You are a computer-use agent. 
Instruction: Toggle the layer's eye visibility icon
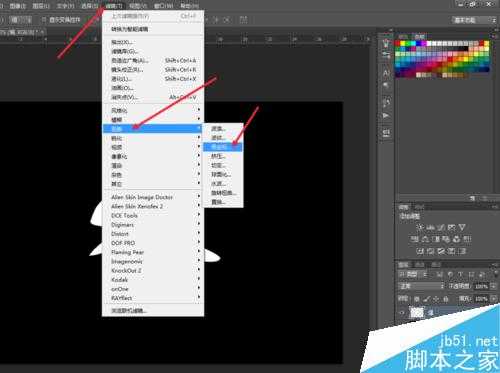tap(402, 313)
